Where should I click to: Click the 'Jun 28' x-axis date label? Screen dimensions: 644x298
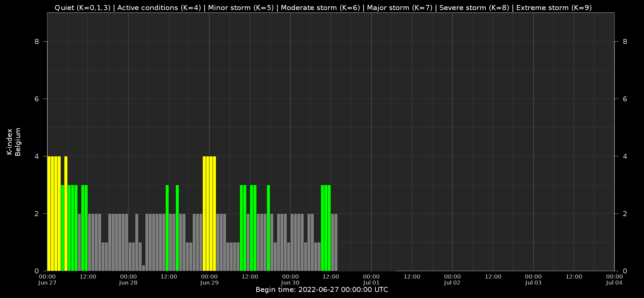tap(128, 283)
